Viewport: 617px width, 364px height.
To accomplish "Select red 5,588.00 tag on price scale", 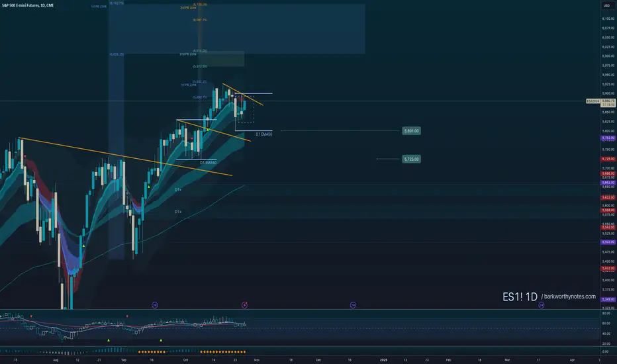I will (x=608, y=210).
